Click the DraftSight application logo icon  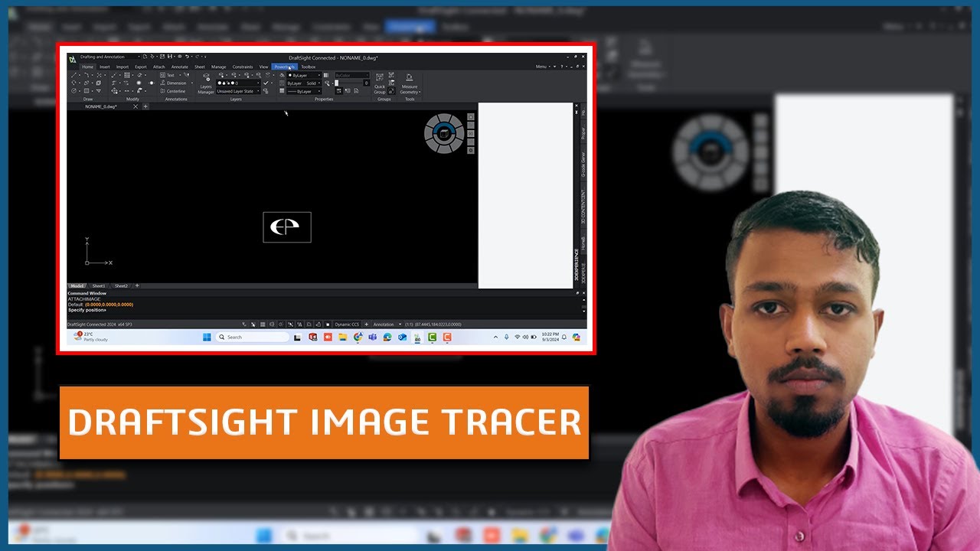(x=72, y=60)
